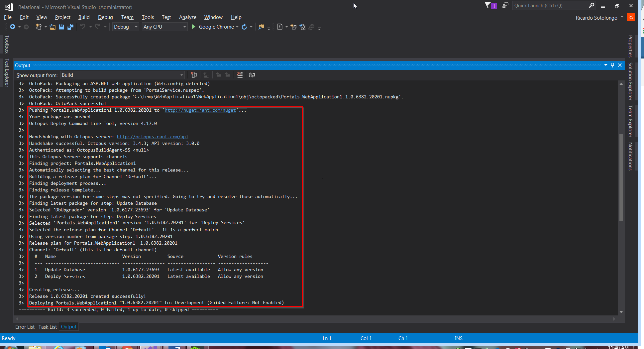
Task: Click the Output vertical scrollbar down arrow
Action: [x=621, y=312]
